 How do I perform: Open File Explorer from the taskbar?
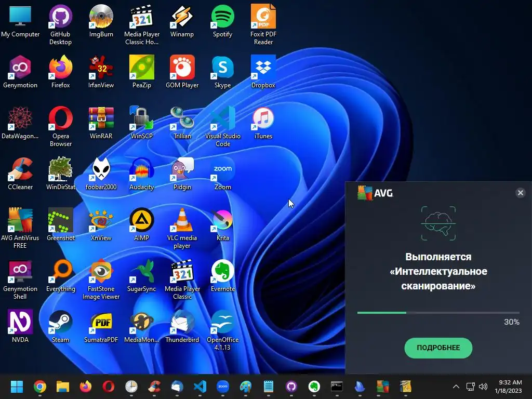tap(63, 387)
